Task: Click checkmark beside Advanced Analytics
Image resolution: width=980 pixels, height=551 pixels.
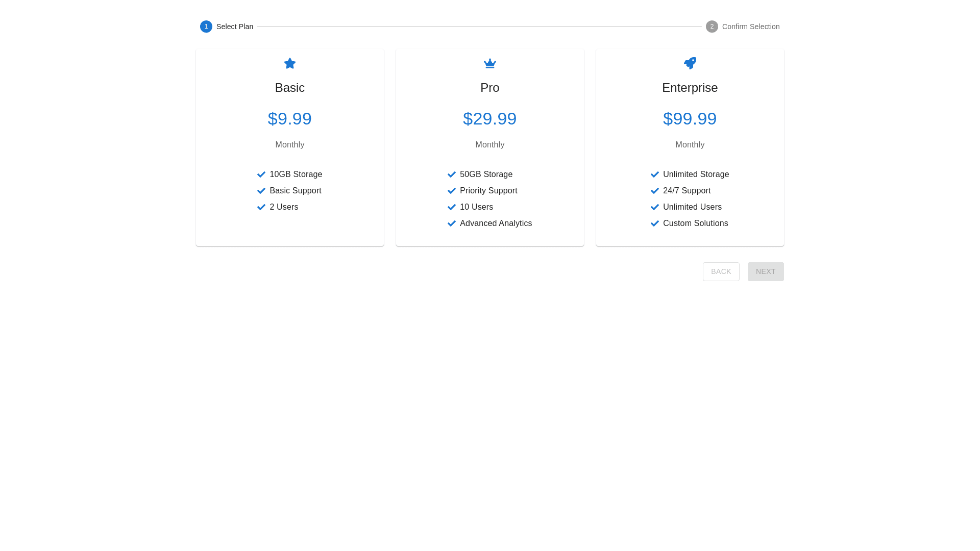Action: [451, 223]
